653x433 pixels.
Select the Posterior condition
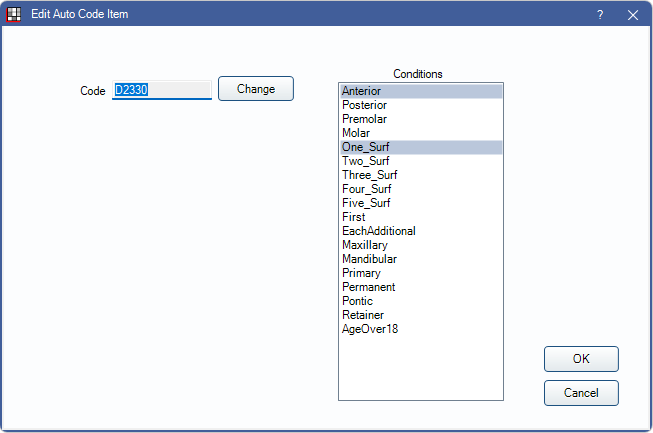pyautogui.click(x=364, y=105)
